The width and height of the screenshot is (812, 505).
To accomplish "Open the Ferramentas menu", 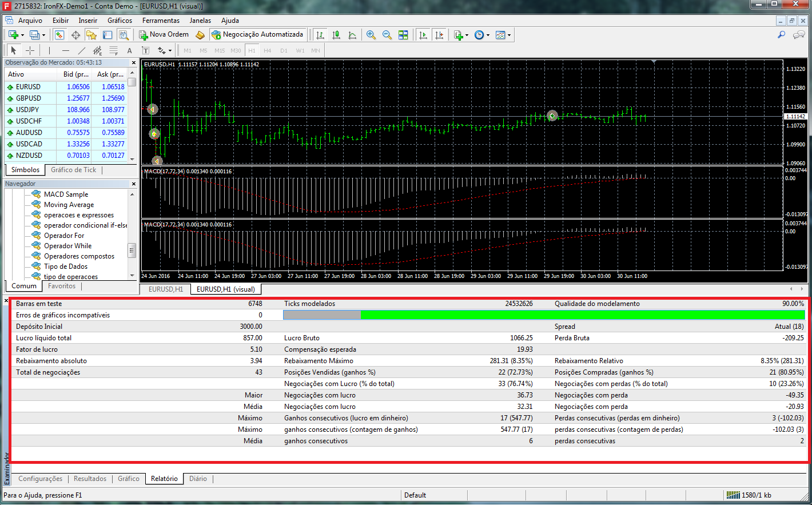I will [161, 20].
